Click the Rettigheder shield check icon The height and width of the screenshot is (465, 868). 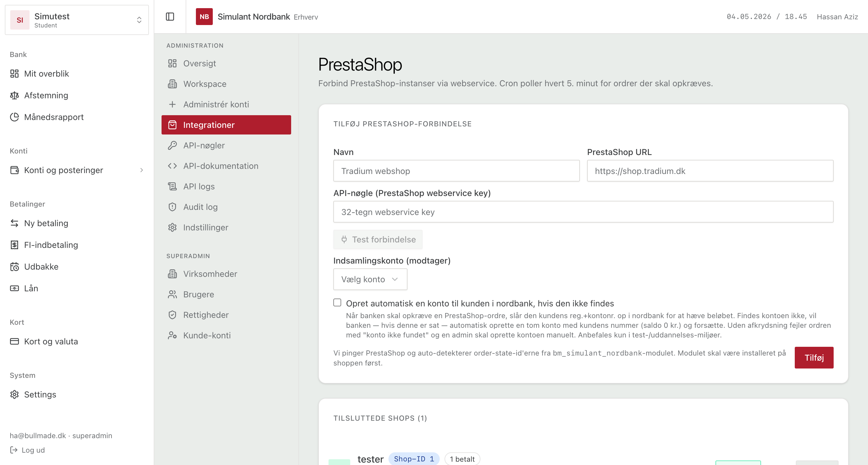click(172, 315)
